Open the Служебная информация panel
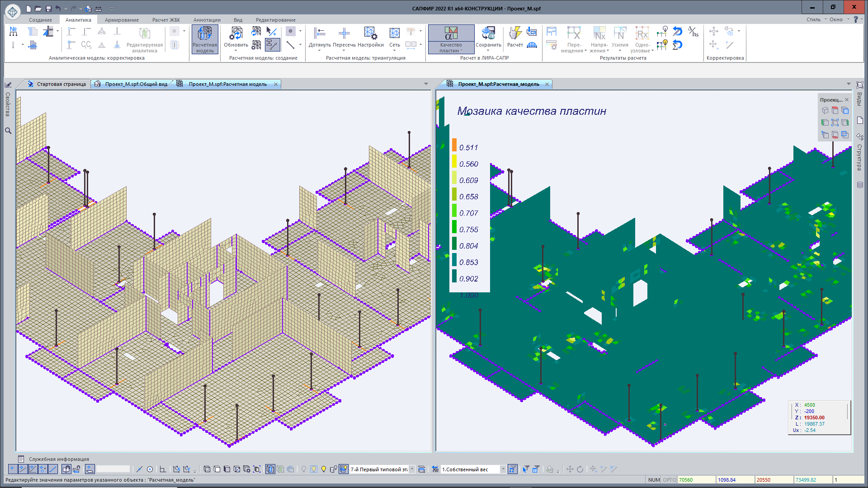The height and width of the screenshot is (488, 868). point(59,459)
